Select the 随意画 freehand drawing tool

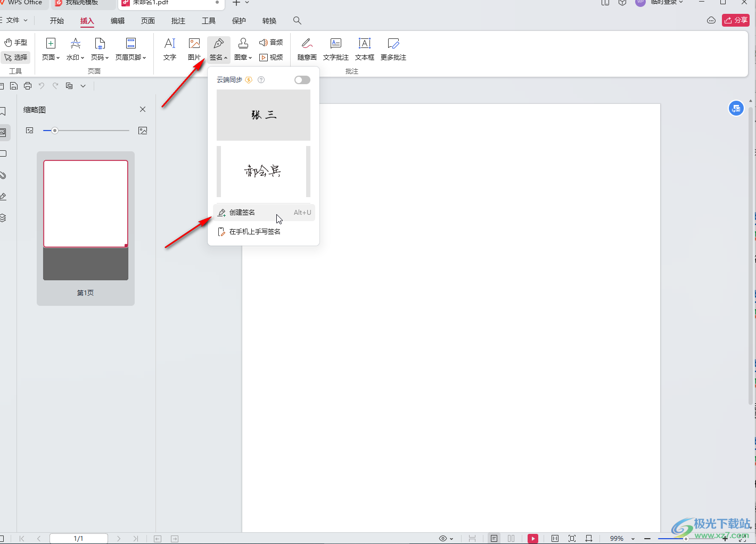point(307,50)
